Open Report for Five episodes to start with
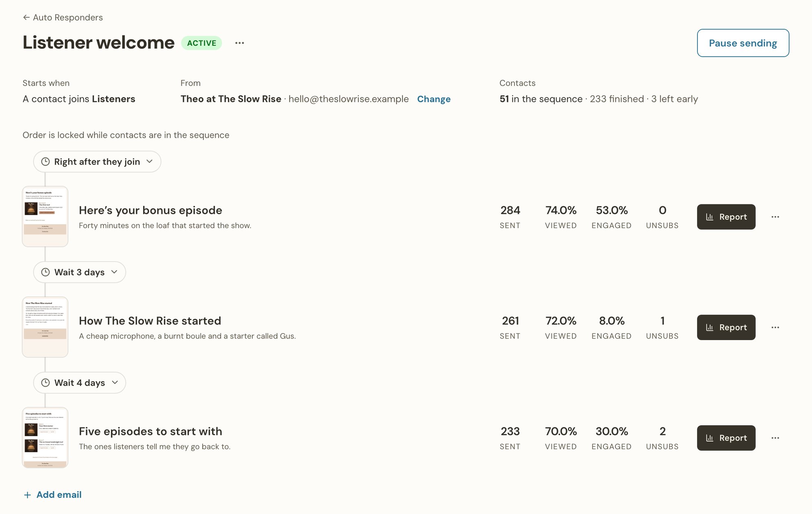 tap(726, 438)
